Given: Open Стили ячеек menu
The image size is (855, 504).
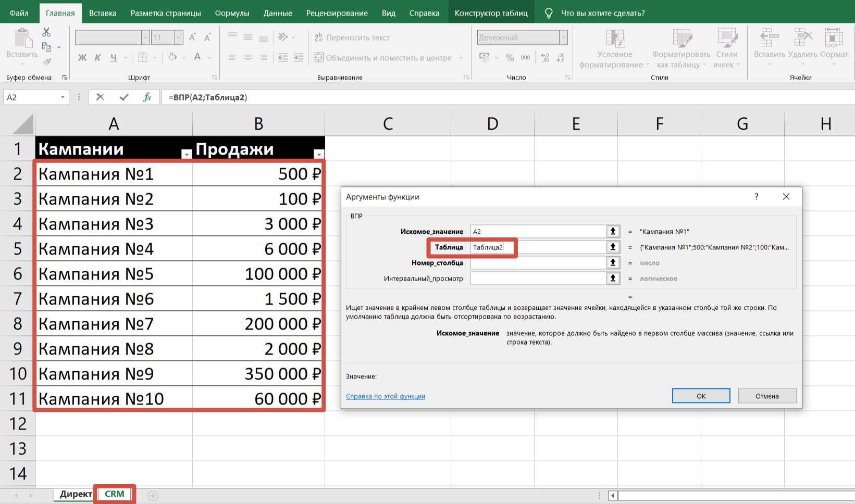Looking at the screenshot, I should tap(727, 49).
